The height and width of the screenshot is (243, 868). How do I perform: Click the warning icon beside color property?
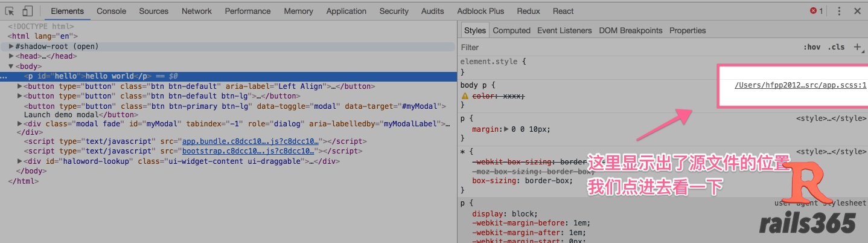pyautogui.click(x=465, y=96)
